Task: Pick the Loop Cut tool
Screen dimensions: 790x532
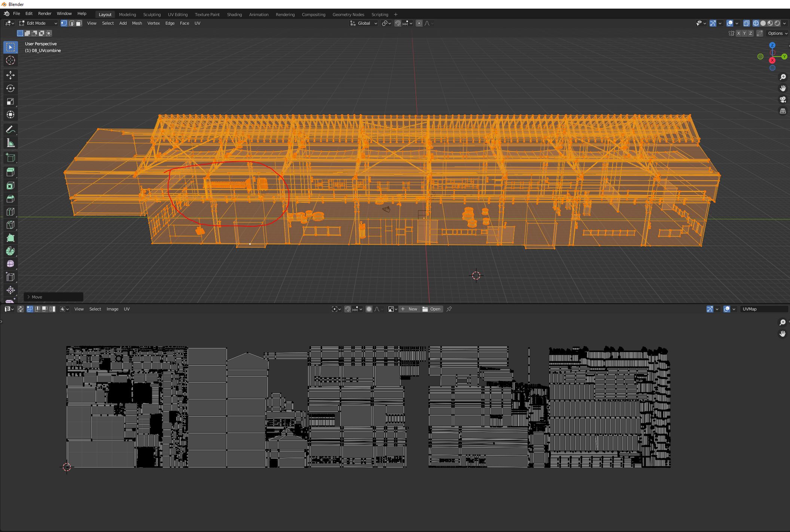Action: click(x=10, y=212)
